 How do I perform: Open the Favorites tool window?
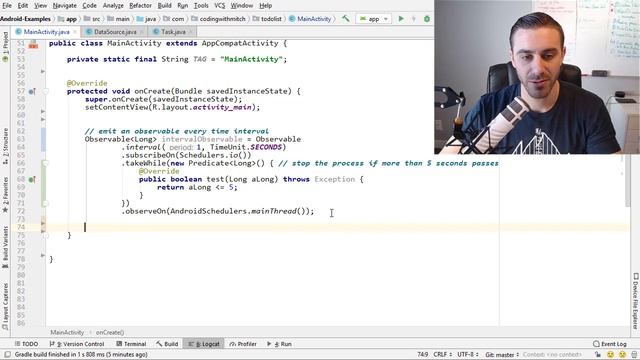tap(5, 195)
